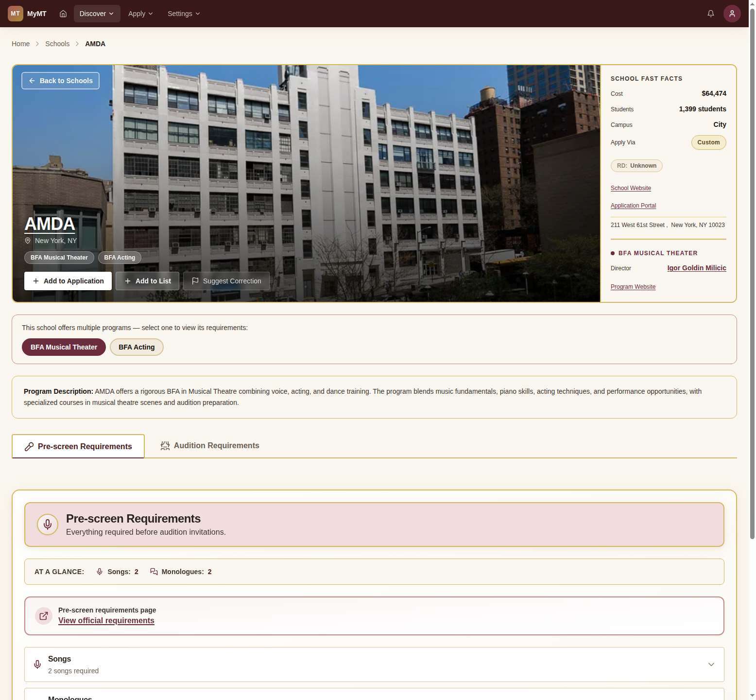The width and height of the screenshot is (756, 700).
Task: Click the microphone icon beside Songs section
Action: click(37, 665)
